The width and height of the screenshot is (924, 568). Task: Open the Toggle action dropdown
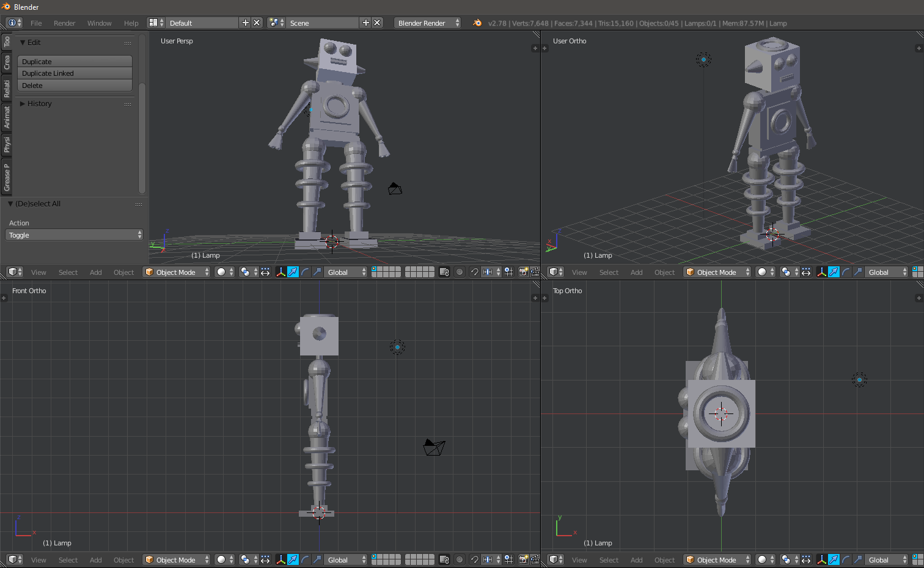pyautogui.click(x=73, y=235)
